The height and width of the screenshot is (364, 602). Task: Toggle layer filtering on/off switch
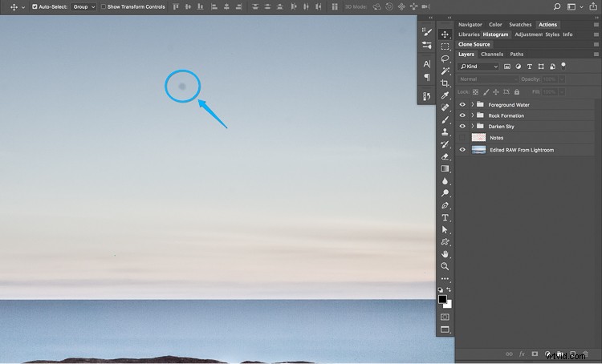coord(563,66)
